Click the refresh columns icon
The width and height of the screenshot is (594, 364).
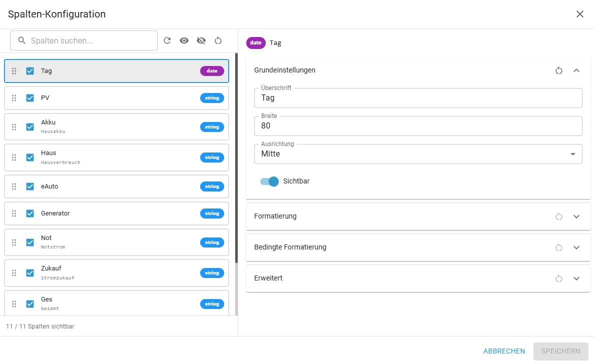click(x=167, y=40)
